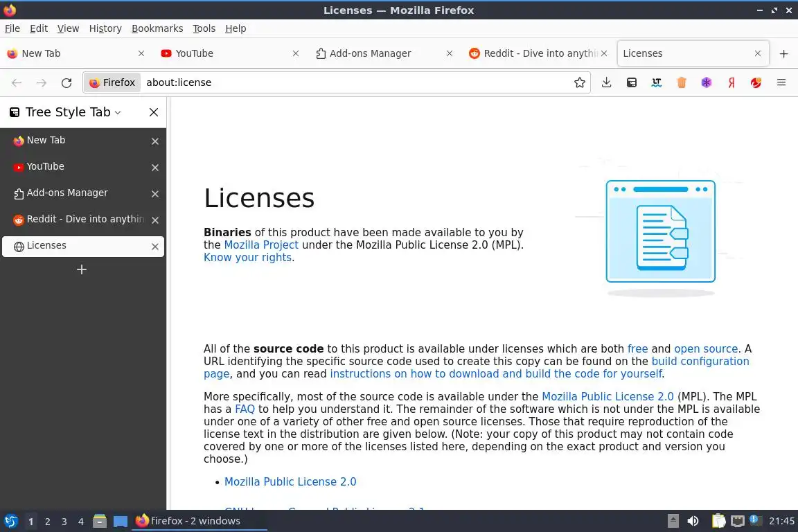Open a new tab from the tab bar plus

tap(783, 53)
